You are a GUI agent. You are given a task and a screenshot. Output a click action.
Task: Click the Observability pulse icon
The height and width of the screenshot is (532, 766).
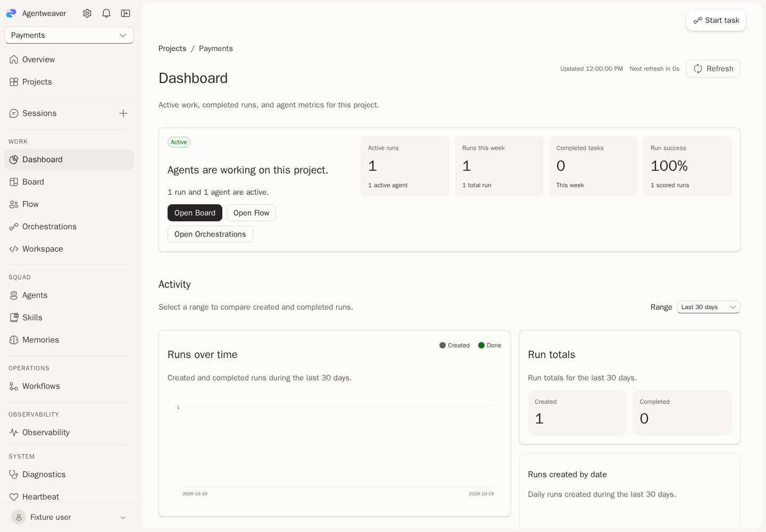click(x=14, y=433)
